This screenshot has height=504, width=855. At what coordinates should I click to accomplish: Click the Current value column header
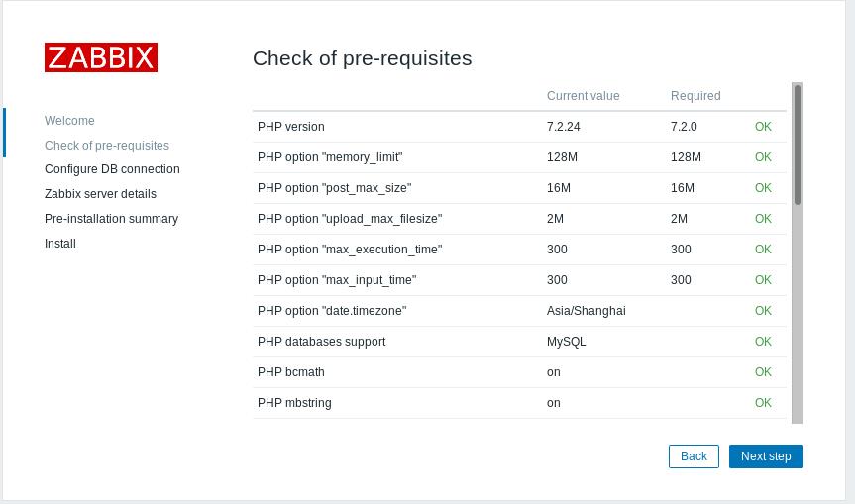click(583, 96)
